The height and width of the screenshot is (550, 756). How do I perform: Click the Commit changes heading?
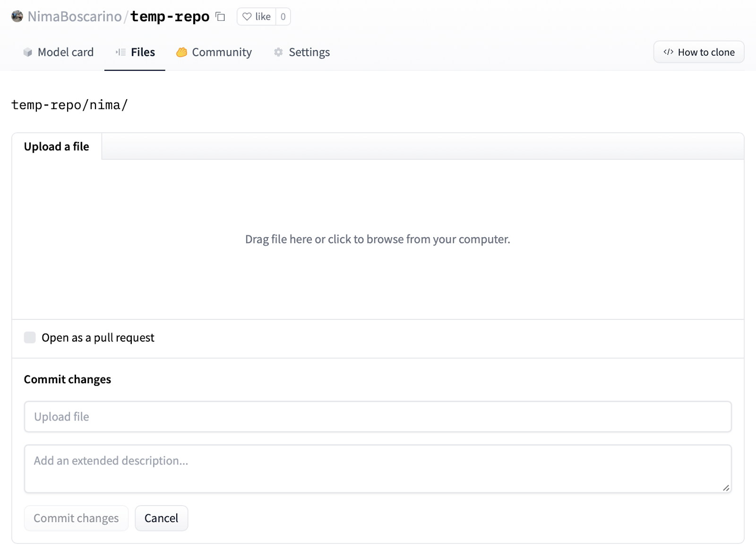pyautogui.click(x=68, y=379)
